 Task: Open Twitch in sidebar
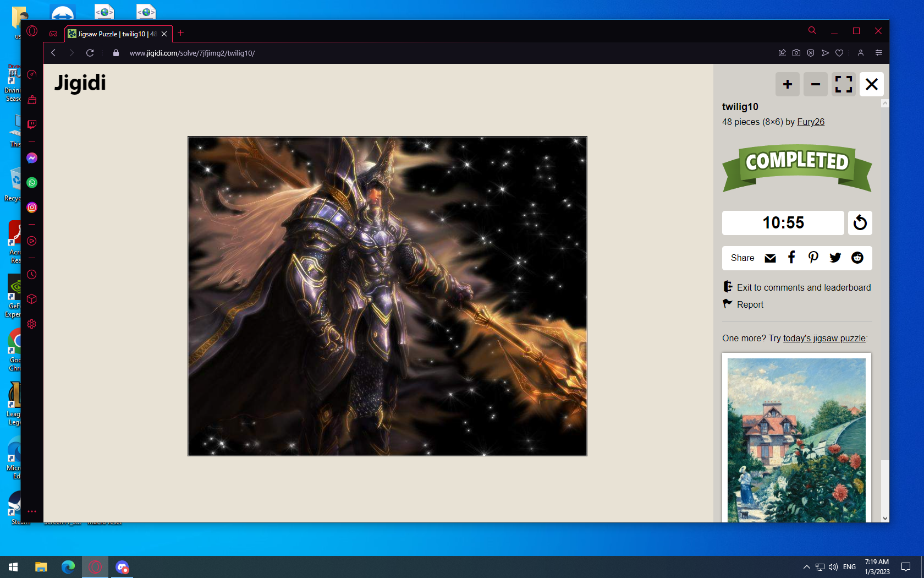point(32,124)
